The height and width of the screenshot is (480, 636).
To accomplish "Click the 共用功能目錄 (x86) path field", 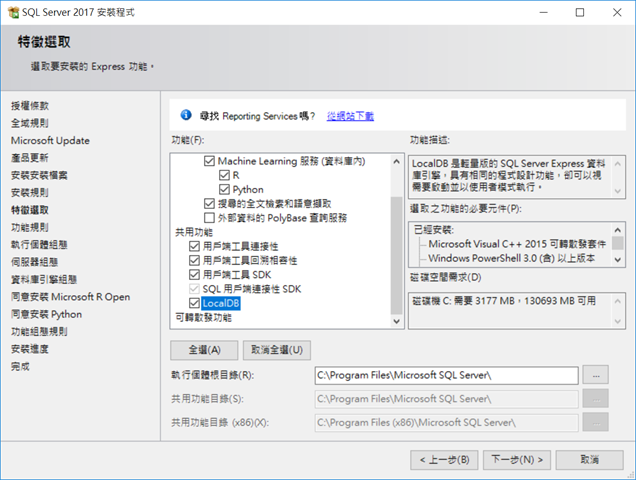I will tap(446, 423).
